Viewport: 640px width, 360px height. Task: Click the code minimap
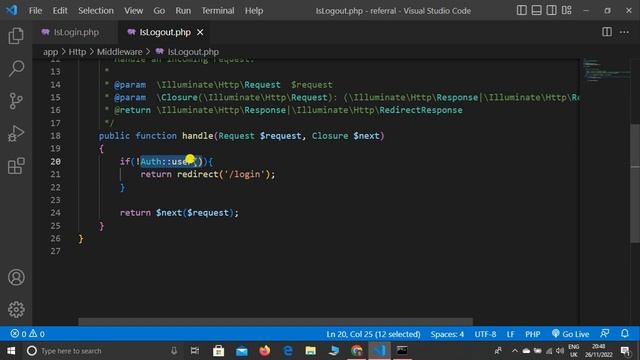click(606, 70)
